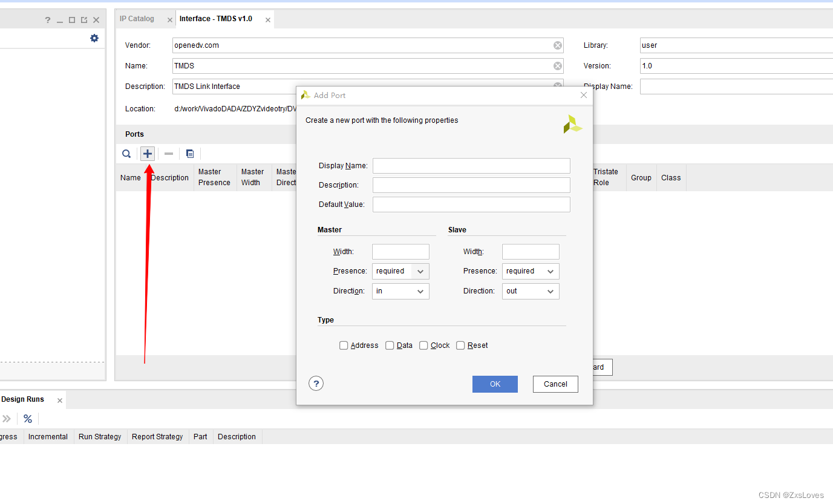The width and height of the screenshot is (833, 504).
Task: Enable the Address type checkbox
Action: 344,345
